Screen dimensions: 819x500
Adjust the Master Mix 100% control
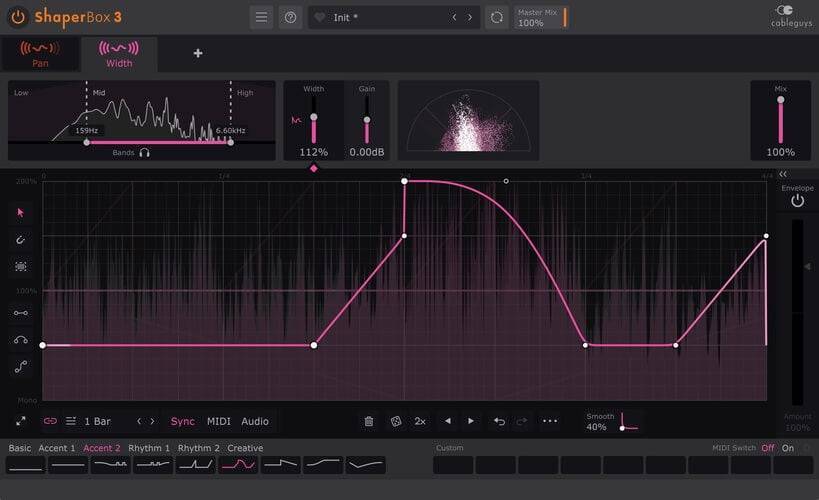pyautogui.click(x=541, y=17)
